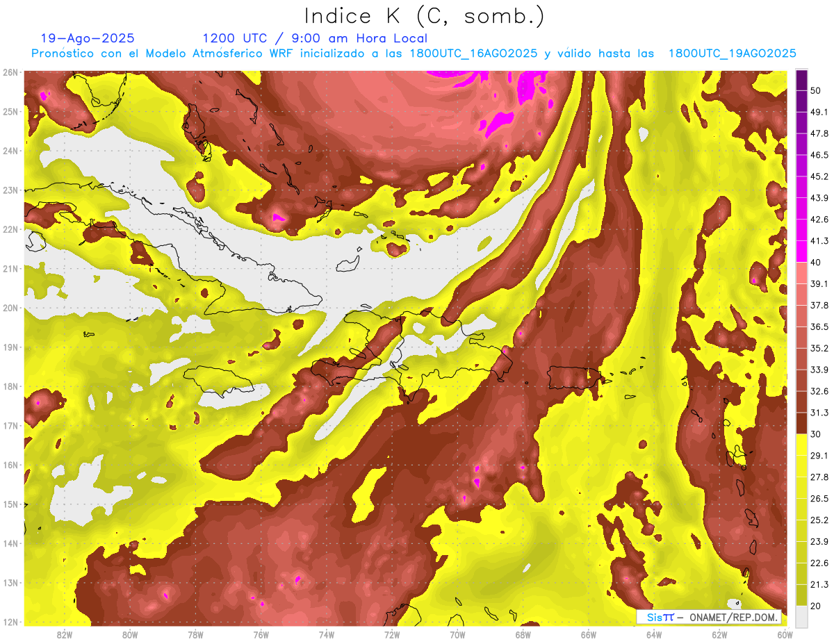Screen dimensions: 834x644
Task: Click the legend value '42.6'
Action: point(819,219)
